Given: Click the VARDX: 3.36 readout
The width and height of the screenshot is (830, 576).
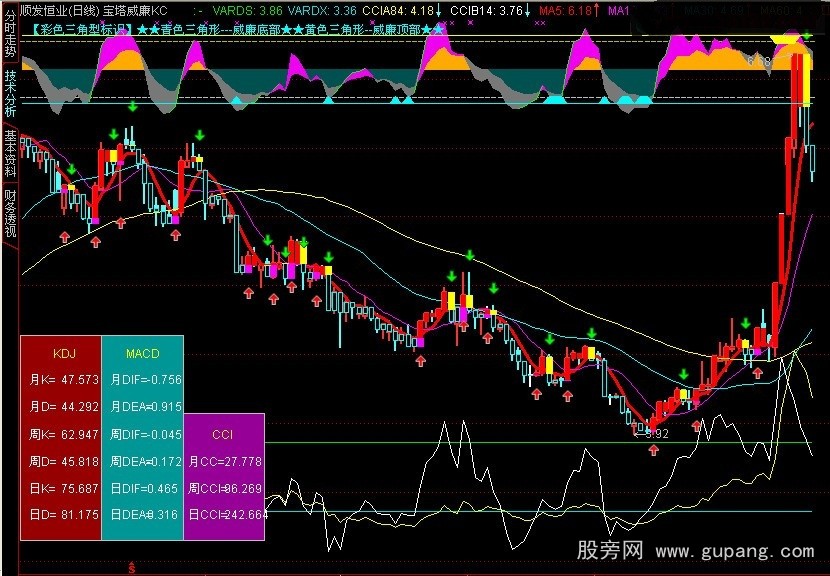Looking at the screenshot, I should (324, 10).
